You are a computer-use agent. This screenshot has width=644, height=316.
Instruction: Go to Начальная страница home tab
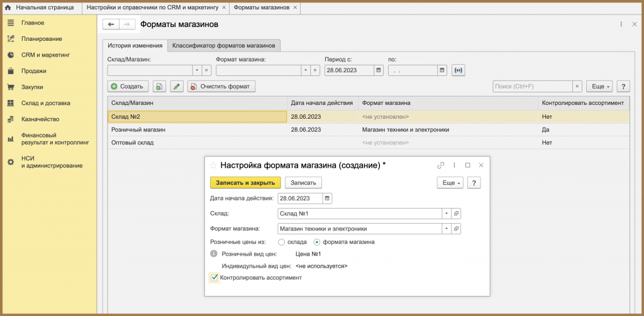[x=41, y=8]
